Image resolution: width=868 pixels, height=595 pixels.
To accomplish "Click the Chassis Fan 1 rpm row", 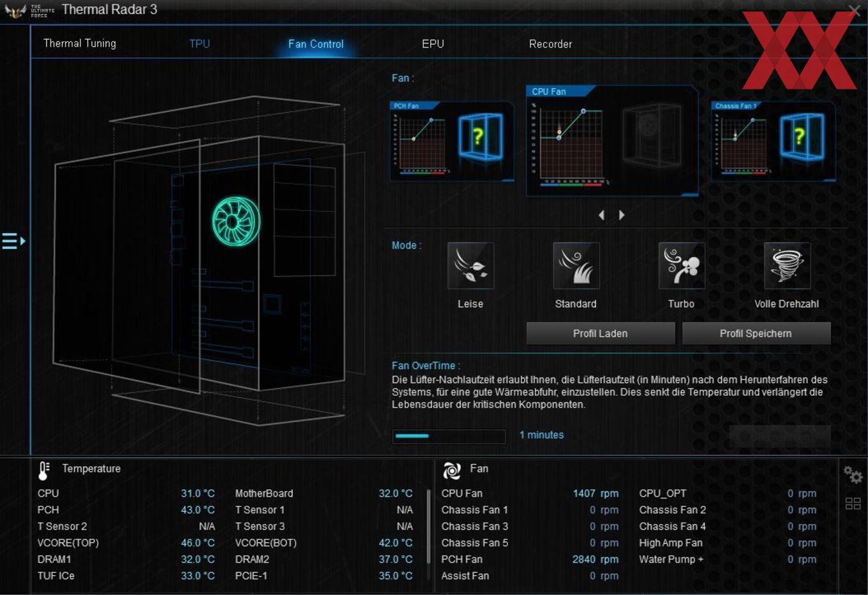I will tap(530, 510).
